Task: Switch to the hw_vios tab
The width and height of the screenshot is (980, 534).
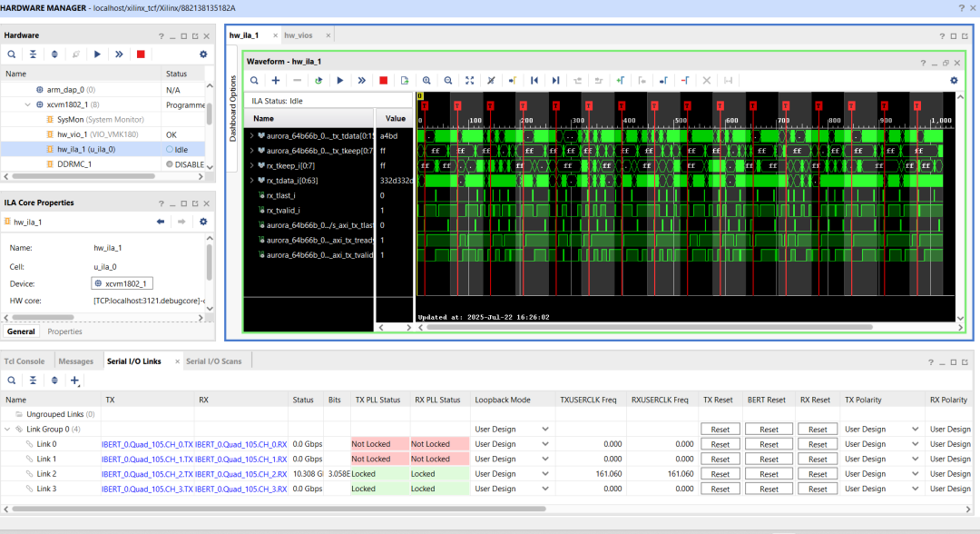Action: click(x=299, y=35)
